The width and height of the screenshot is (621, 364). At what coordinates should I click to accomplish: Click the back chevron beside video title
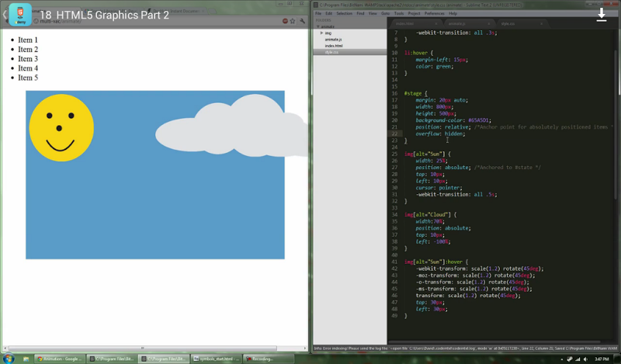coord(5,15)
